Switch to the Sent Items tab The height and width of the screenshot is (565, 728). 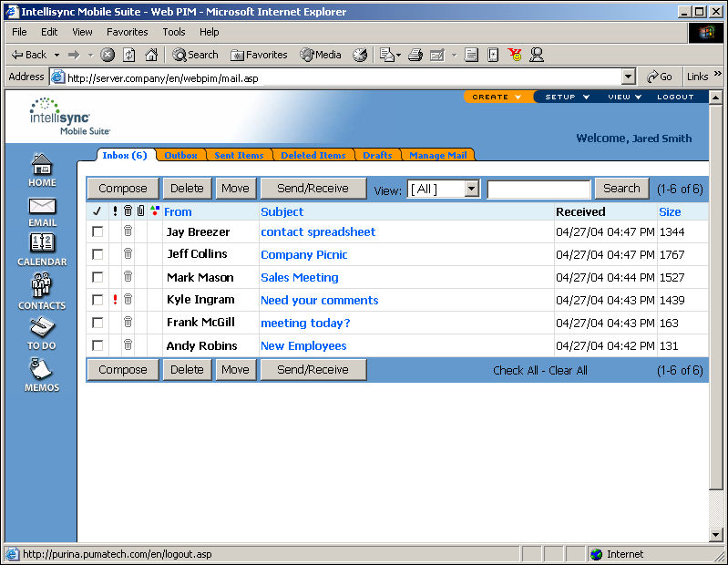[239, 155]
